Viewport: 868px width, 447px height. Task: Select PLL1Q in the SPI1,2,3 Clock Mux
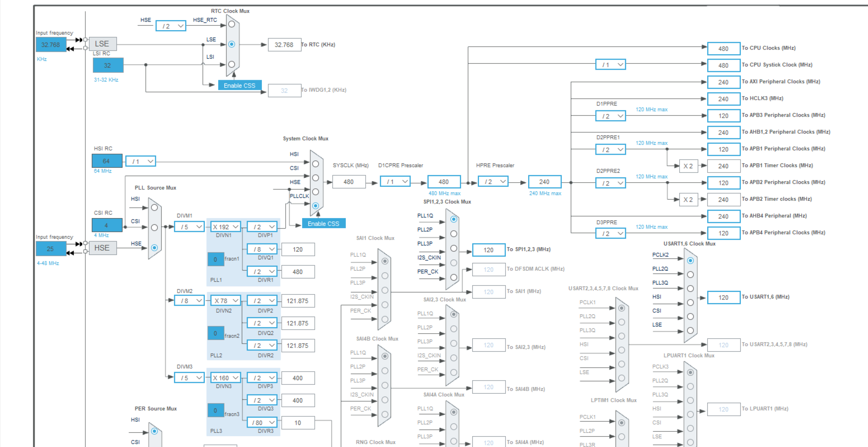[x=454, y=220]
